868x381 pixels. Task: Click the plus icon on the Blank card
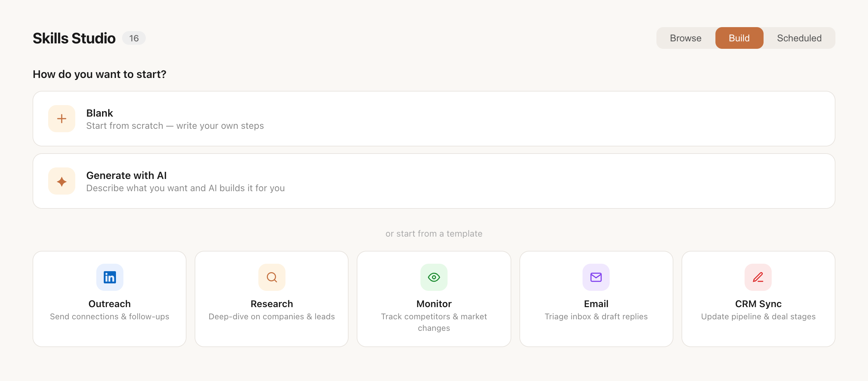tap(61, 119)
